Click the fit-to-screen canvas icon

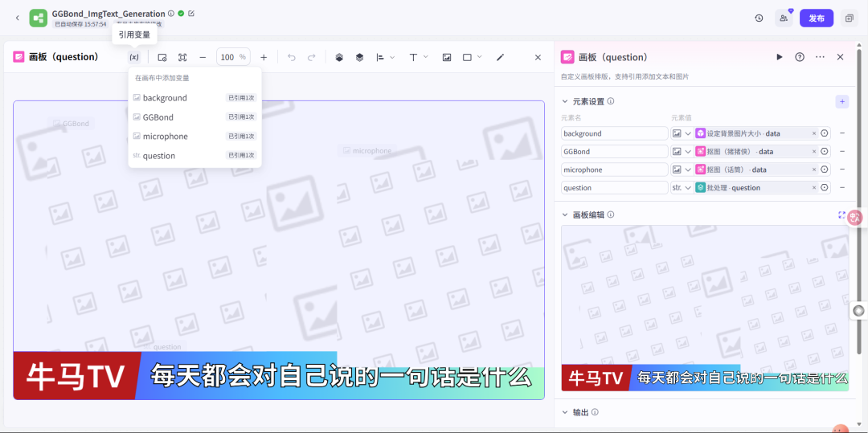(182, 57)
